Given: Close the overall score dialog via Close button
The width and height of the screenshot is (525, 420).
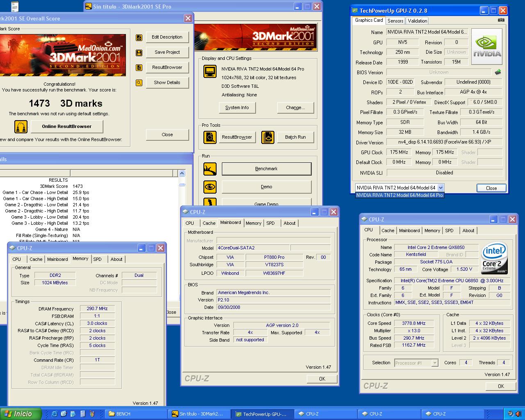Looking at the screenshot, I should pyautogui.click(x=167, y=135).
